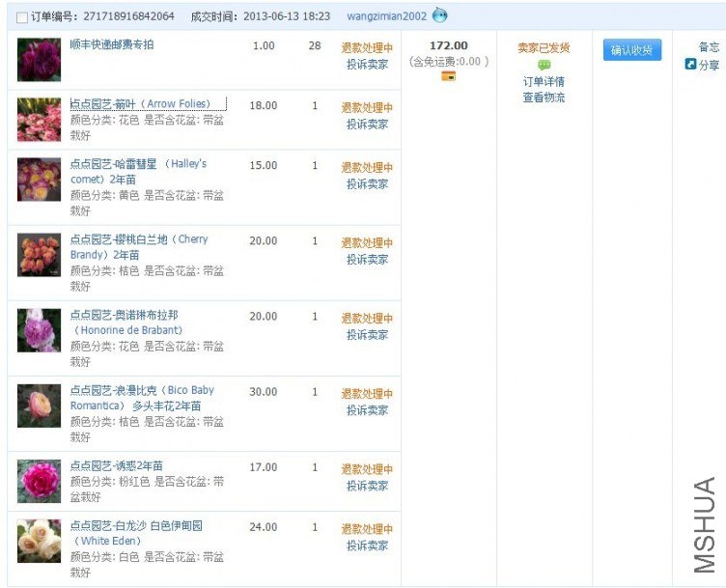Open the 顺丰快递邮费专拍 item link
The image size is (726, 588).
click(112, 44)
